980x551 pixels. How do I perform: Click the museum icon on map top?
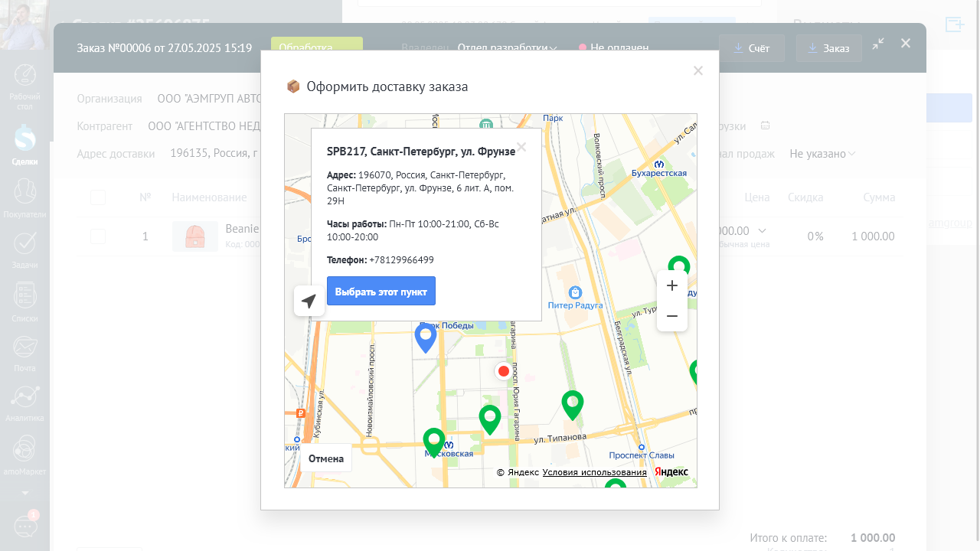pyautogui.click(x=486, y=125)
